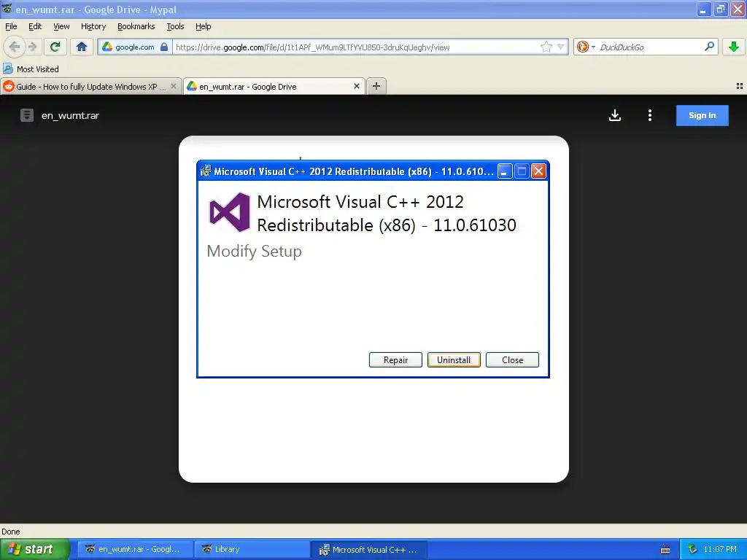Close the Guide Windows XP tab
The height and width of the screenshot is (560, 747).
(x=174, y=86)
